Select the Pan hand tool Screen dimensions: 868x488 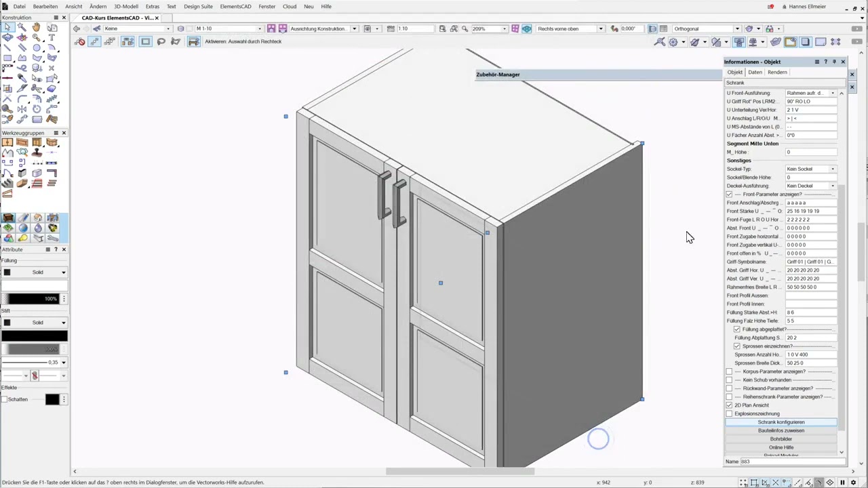36,27
